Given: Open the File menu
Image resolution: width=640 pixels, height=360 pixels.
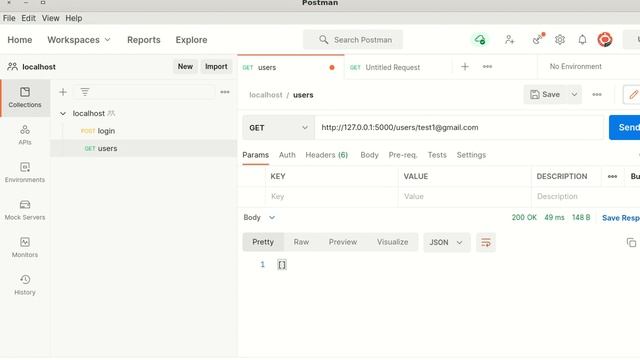Looking at the screenshot, I should point(9,18).
